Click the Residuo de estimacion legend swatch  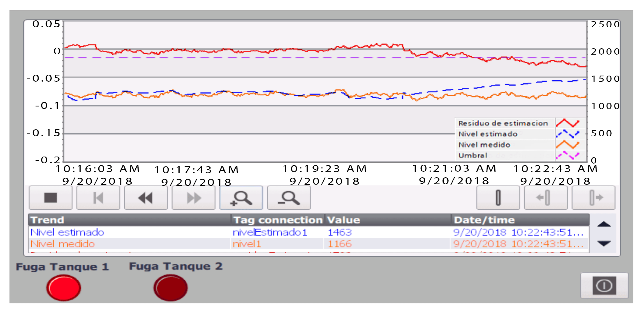pyautogui.click(x=568, y=123)
